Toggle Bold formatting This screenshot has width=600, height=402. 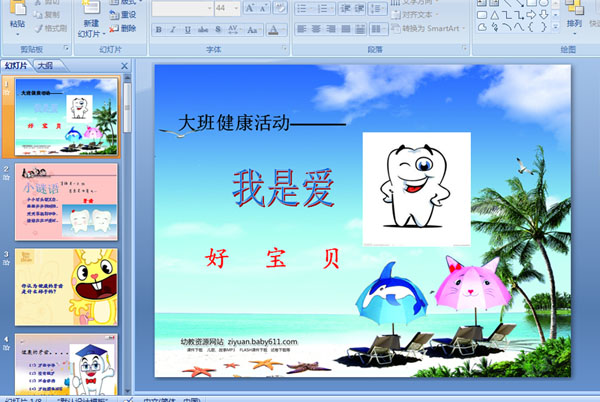158,29
